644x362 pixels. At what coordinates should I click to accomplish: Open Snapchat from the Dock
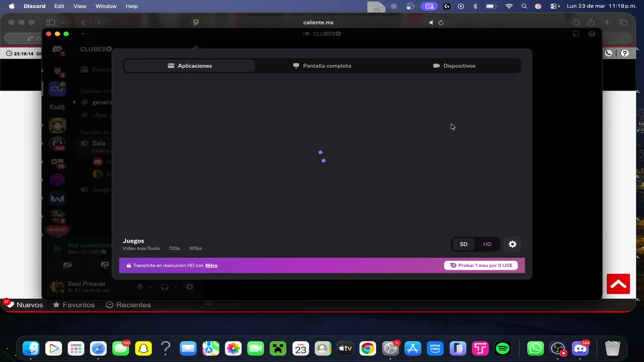[144, 348]
